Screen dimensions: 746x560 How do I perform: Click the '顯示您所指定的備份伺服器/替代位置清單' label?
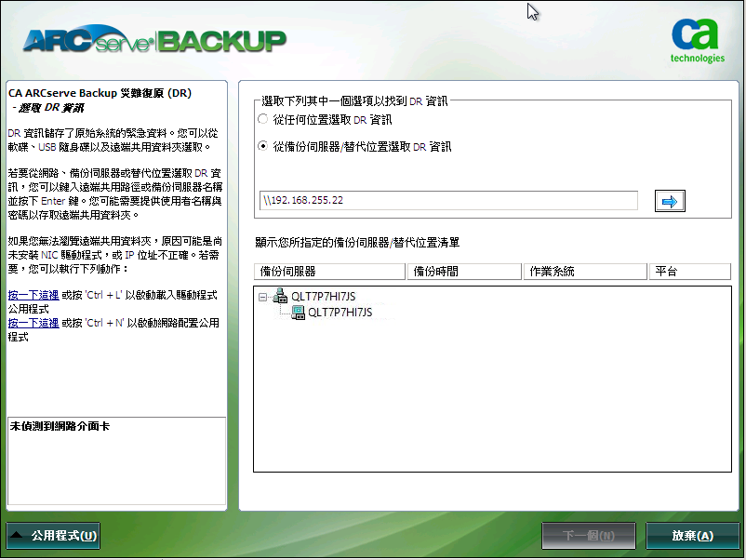click(357, 243)
